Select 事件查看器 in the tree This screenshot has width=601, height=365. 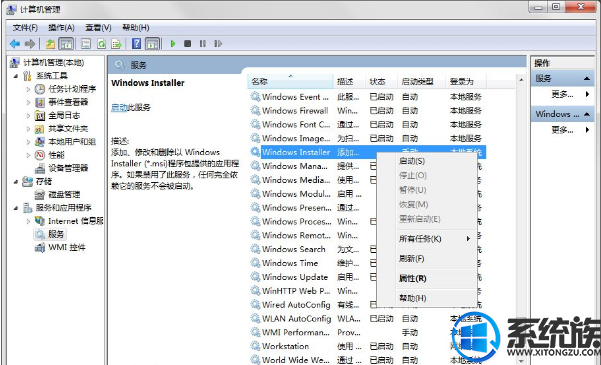tap(68, 102)
